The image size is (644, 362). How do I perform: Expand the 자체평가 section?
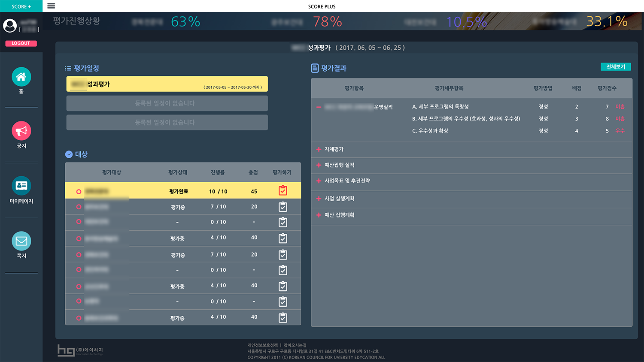click(319, 149)
